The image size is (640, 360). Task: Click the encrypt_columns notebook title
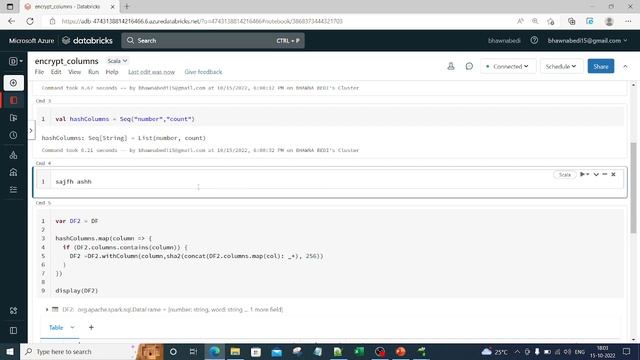pos(67,61)
